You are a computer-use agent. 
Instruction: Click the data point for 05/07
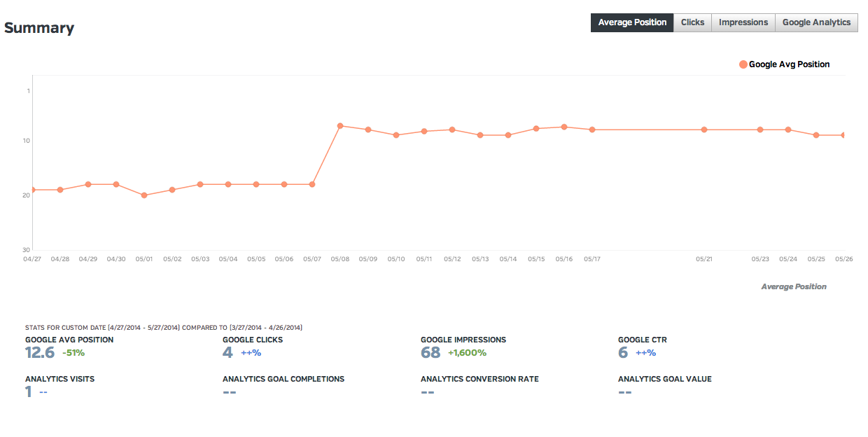pyautogui.click(x=312, y=184)
